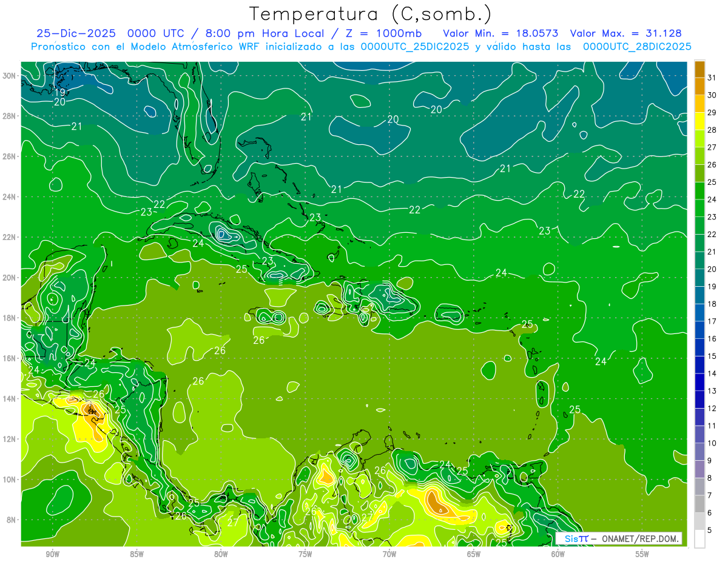Click the 14 value on the color legend
The width and height of the screenshot is (728, 562).
[712, 373]
